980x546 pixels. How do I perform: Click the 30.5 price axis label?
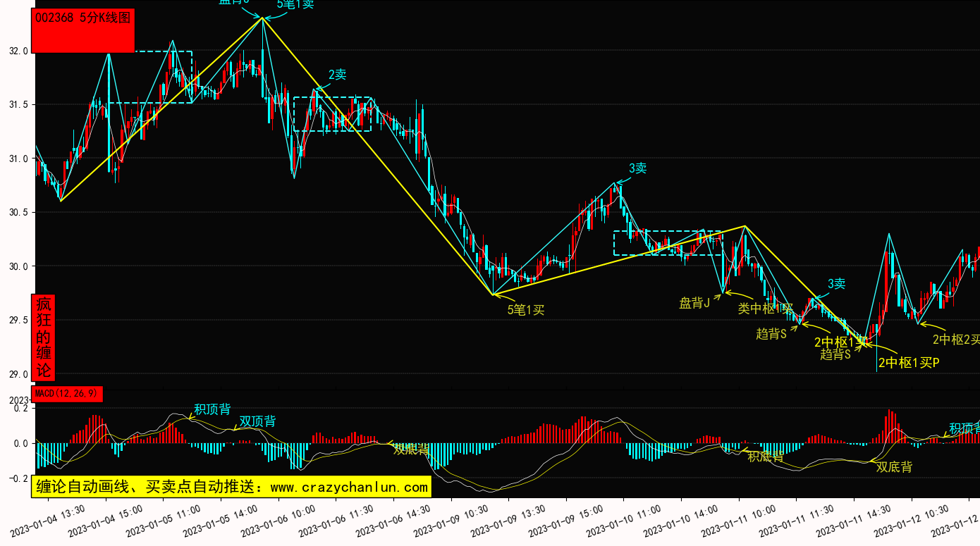coord(18,213)
